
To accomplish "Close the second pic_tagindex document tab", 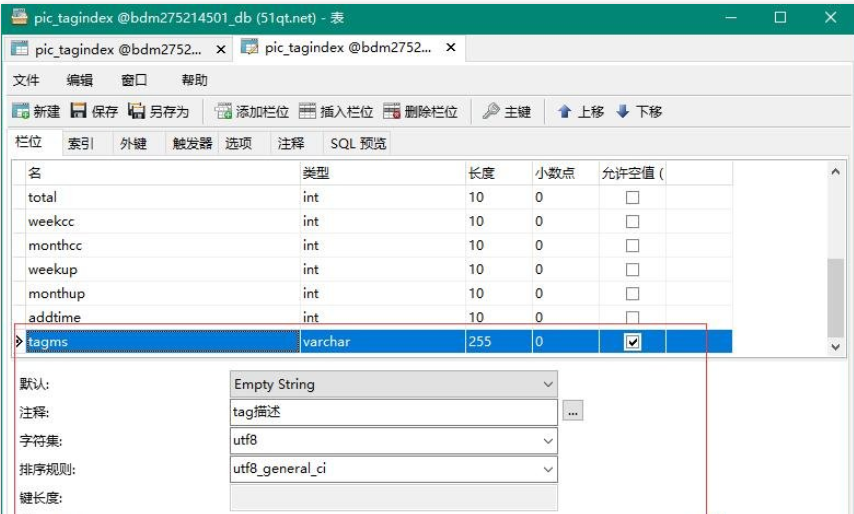I will (x=450, y=48).
